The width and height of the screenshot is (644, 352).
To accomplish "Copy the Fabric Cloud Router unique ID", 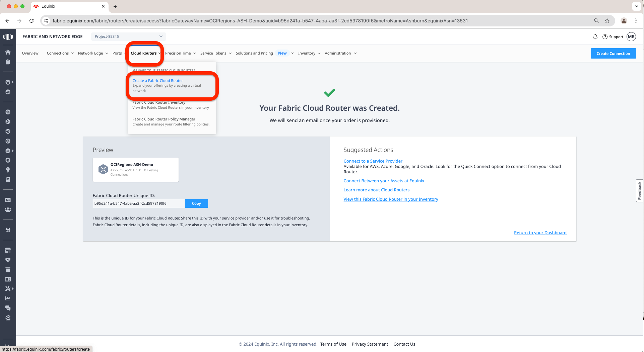I will pos(196,203).
